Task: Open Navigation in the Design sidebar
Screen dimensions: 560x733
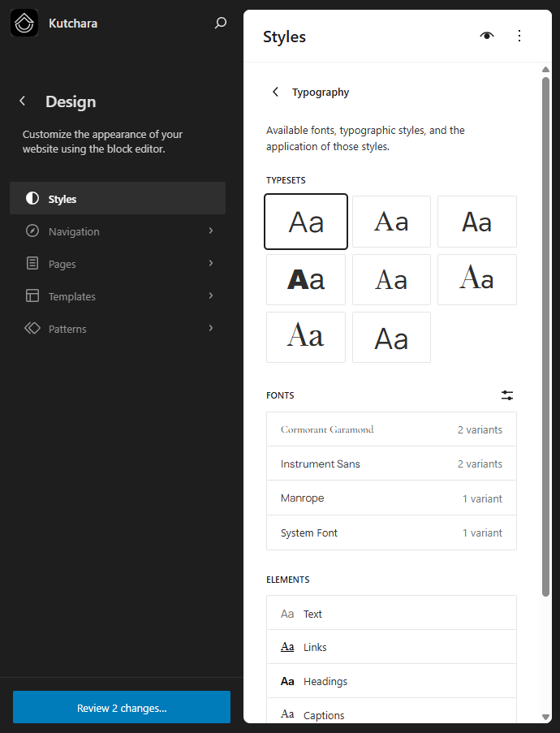Action: (x=118, y=231)
